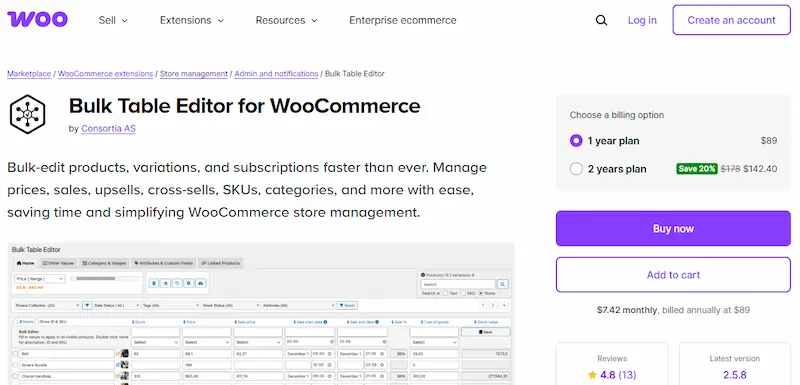Open the Select dropdown under the Stock column
The height and width of the screenshot is (385, 800).
(156, 342)
